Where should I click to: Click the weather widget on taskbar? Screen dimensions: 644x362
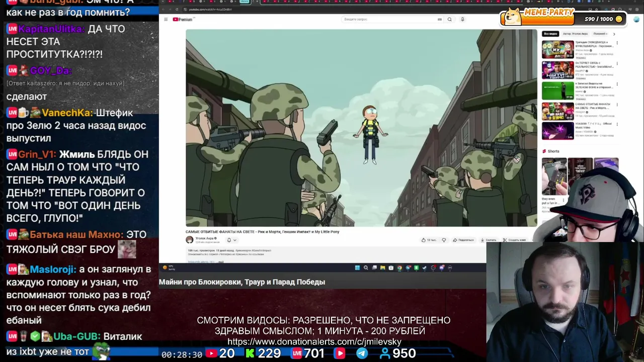[169, 267]
